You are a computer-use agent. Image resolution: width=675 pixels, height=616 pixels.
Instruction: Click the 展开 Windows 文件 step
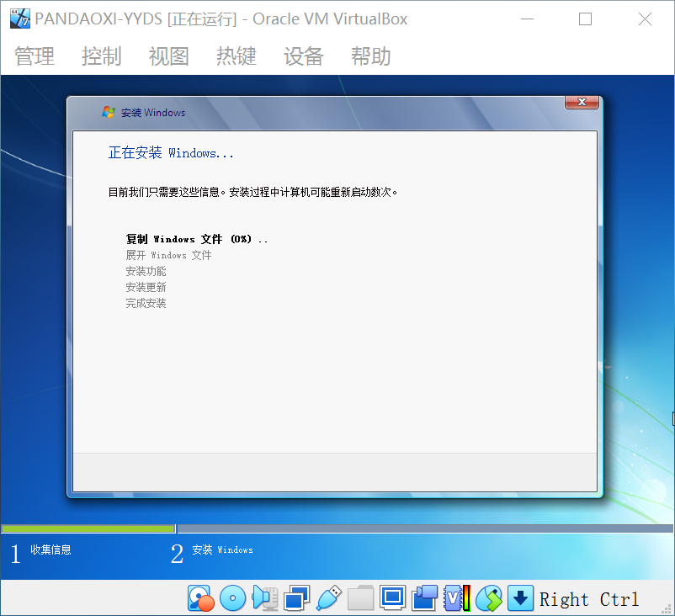[168, 255]
